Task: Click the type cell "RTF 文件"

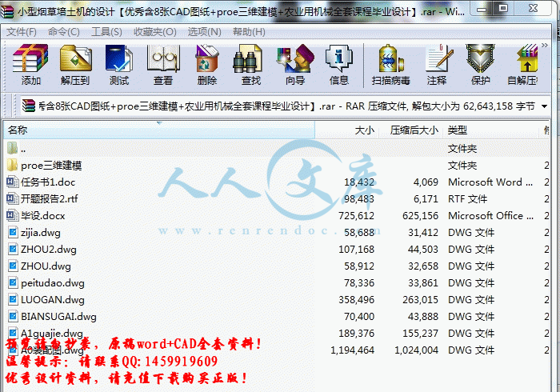Action: 467,199
